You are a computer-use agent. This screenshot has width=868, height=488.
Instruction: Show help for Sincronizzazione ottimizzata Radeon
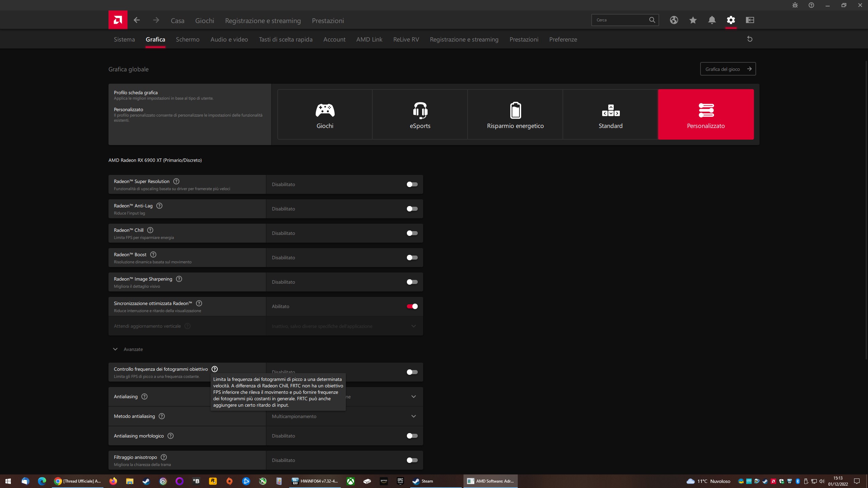pos(199,303)
